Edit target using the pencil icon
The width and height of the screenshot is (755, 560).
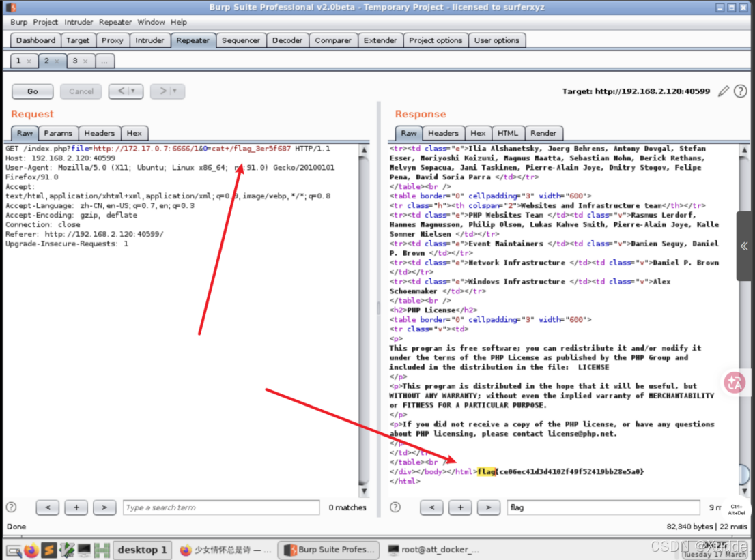(x=723, y=91)
